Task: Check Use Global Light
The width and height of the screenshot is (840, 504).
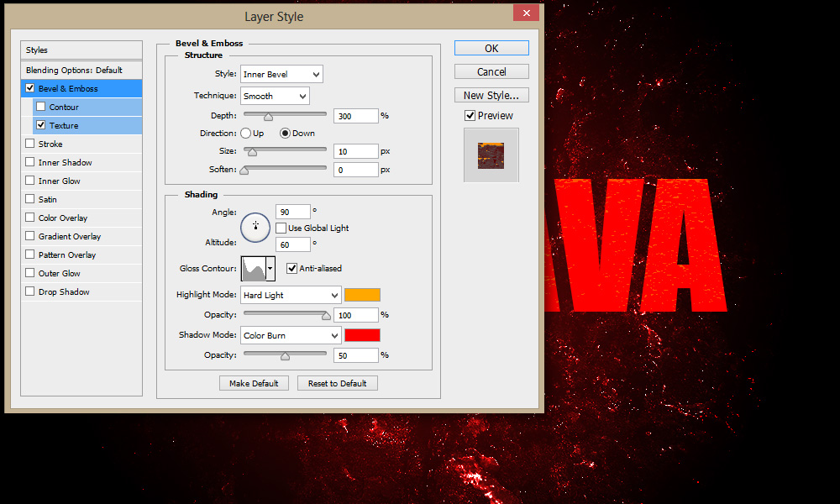Action: [x=281, y=228]
